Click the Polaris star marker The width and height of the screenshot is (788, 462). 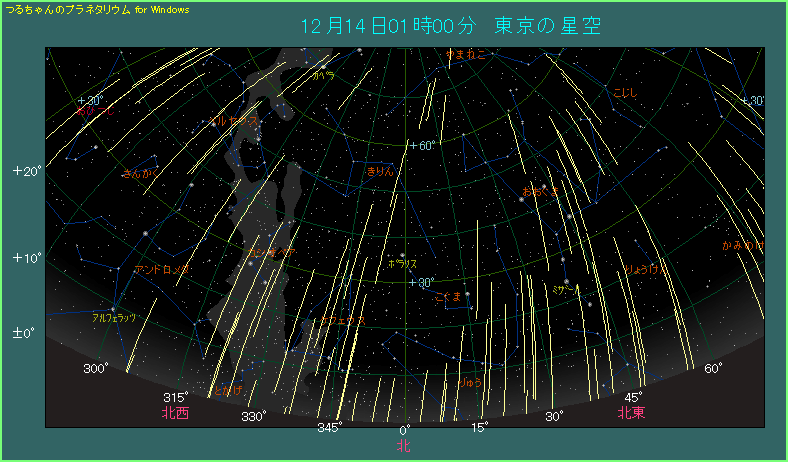[x=404, y=254]
